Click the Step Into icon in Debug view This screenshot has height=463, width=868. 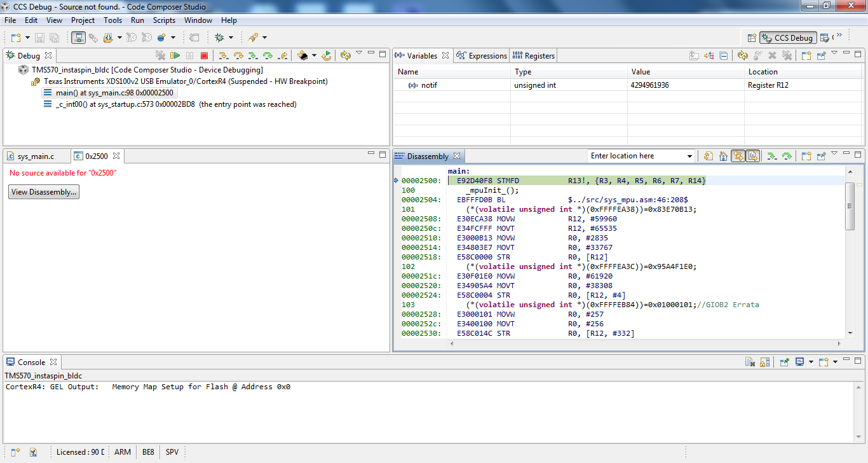coord(224,56)
